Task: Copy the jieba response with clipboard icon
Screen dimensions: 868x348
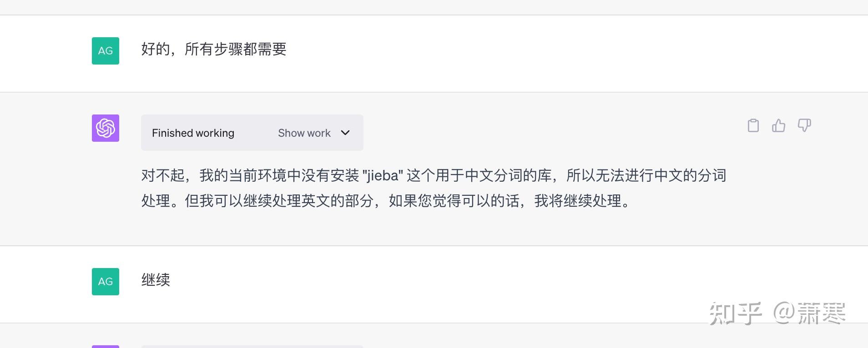Action: click(x=753, y=125)
